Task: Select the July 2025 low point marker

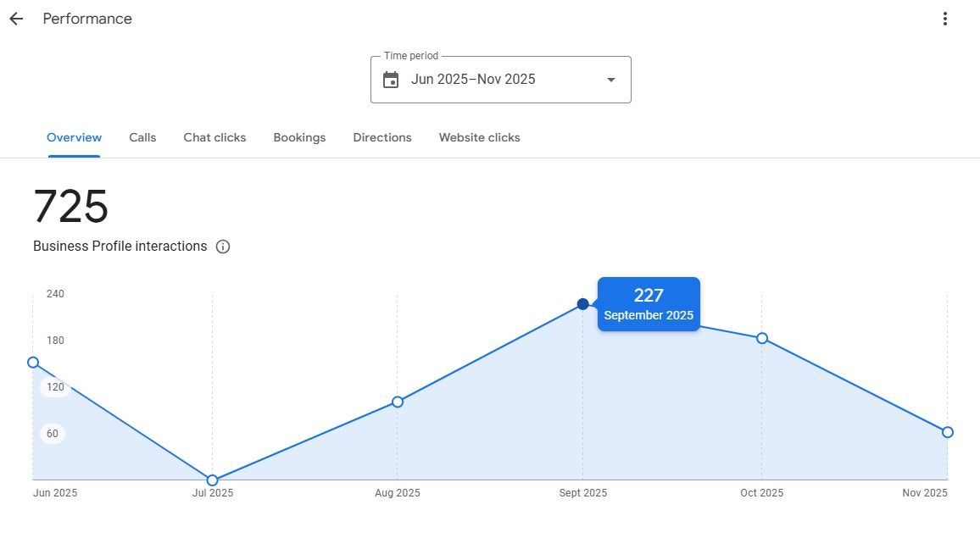Action: click(212, 480)
